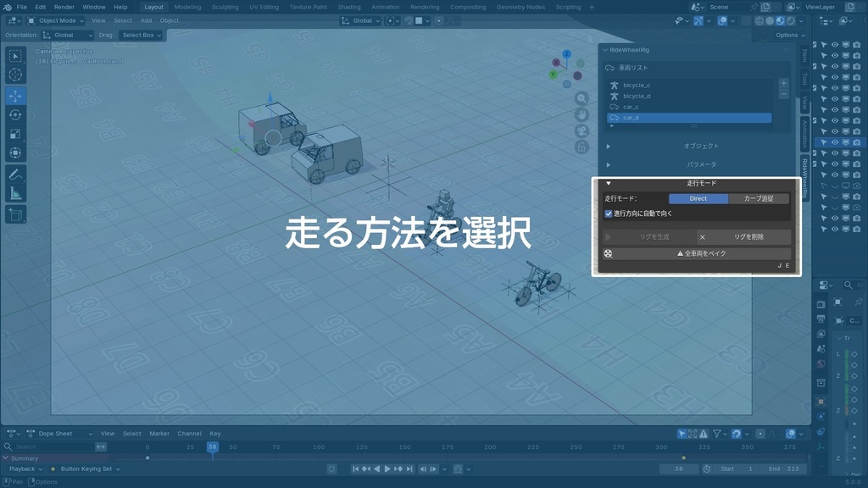Open the Render menu
Image resolution: width=868 pixels, height=488 pixels.
pos(64,7)
